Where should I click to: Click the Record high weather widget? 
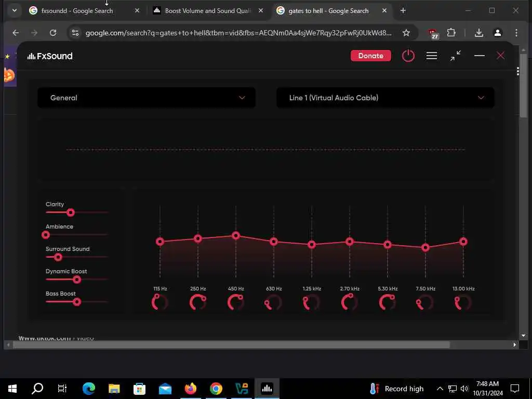click(396, 389)
